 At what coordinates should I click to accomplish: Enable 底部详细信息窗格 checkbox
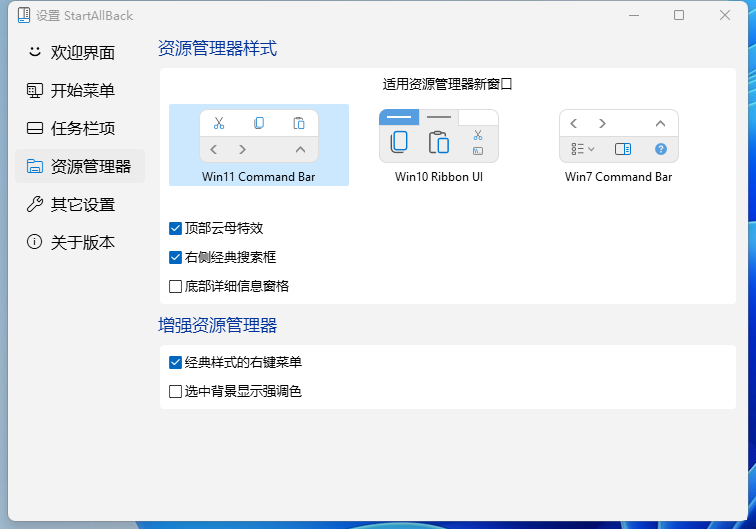(175, 286)
